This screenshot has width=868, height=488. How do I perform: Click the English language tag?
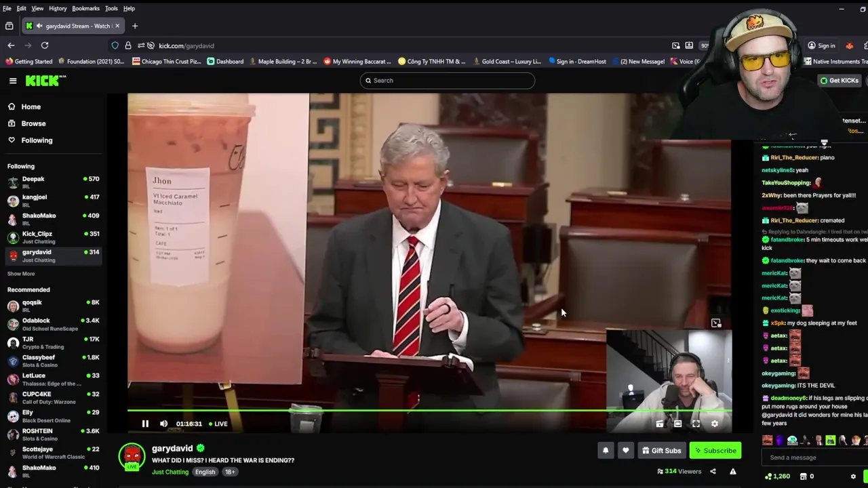pos(205,472)
